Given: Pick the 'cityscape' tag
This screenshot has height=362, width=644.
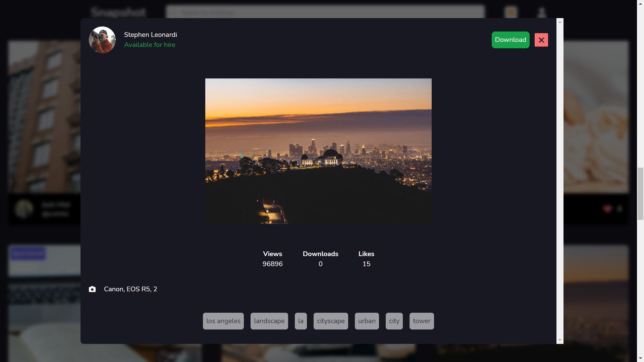Looking at the screenshot, I should pos(331,321).
